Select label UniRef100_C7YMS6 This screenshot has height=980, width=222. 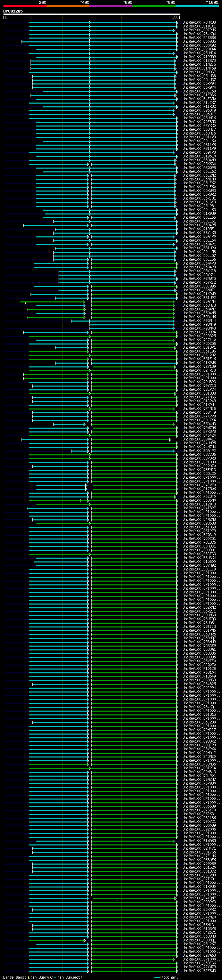199,397
